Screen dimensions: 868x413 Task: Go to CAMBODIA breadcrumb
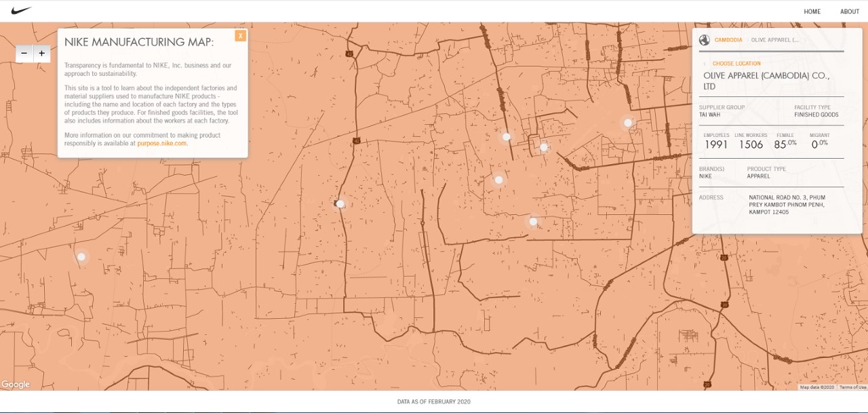pyautogui.click(x=728, y=40)
